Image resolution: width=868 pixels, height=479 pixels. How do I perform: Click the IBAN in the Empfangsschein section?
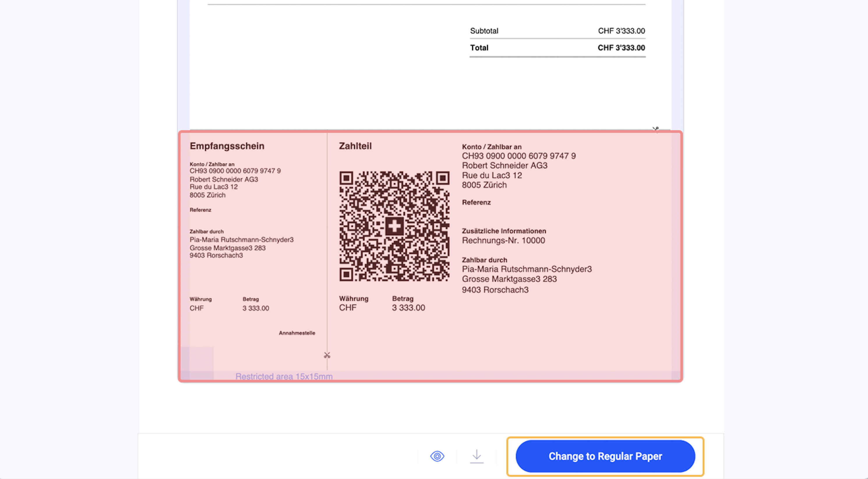click(235, 171)
